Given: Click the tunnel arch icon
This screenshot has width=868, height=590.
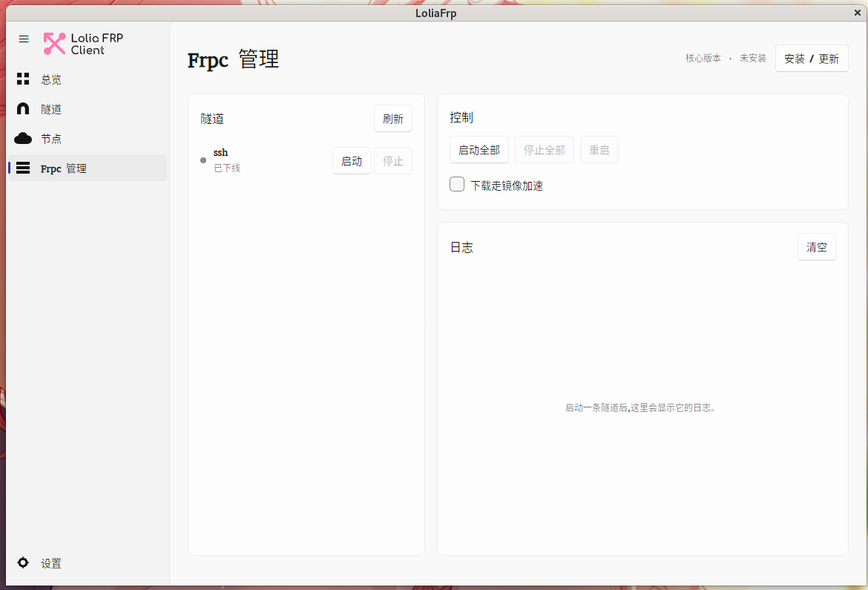Looking at the screenshot, I should [23, 108].
